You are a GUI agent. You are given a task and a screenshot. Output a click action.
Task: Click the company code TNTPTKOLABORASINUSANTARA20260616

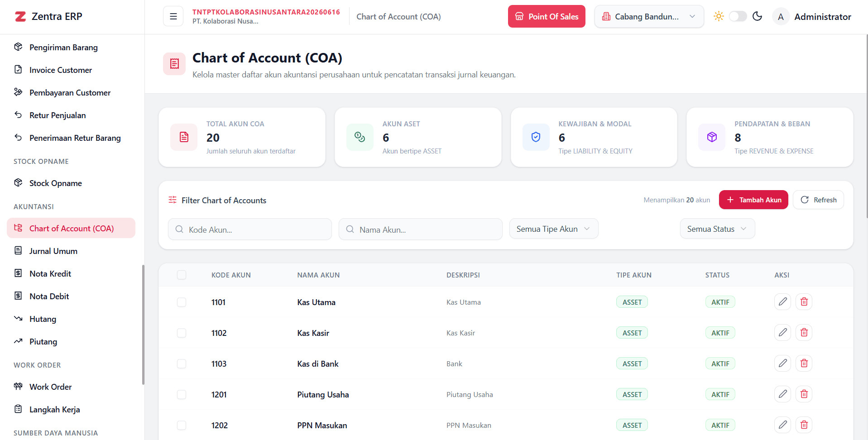(266, 12)
